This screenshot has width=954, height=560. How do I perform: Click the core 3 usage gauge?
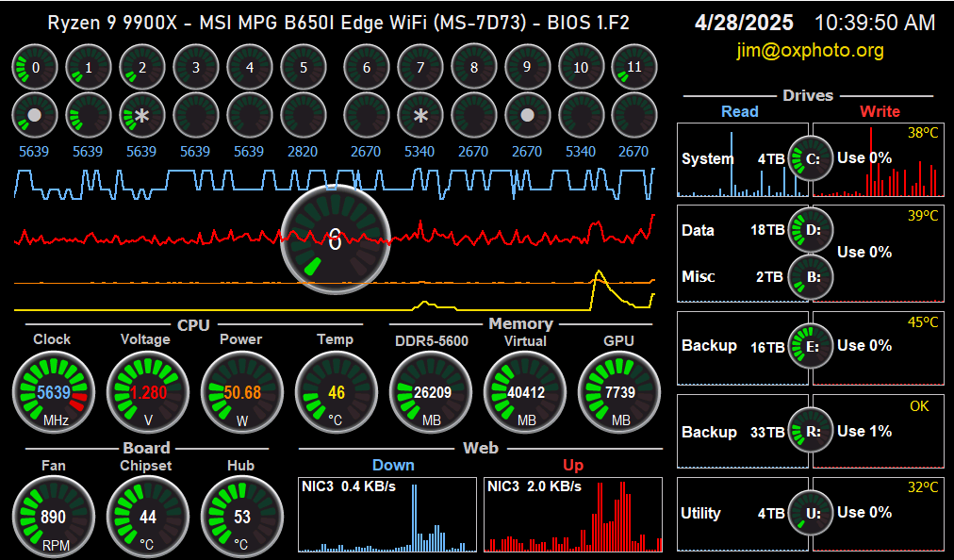(x=196, y=67)
